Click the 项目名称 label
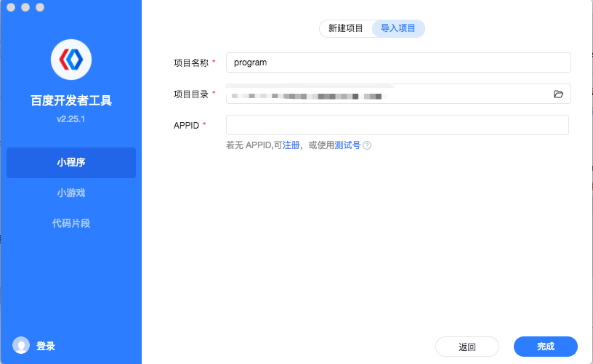Image resolution: width=593 pixels, height=364 pixels. tap(191, 62)
